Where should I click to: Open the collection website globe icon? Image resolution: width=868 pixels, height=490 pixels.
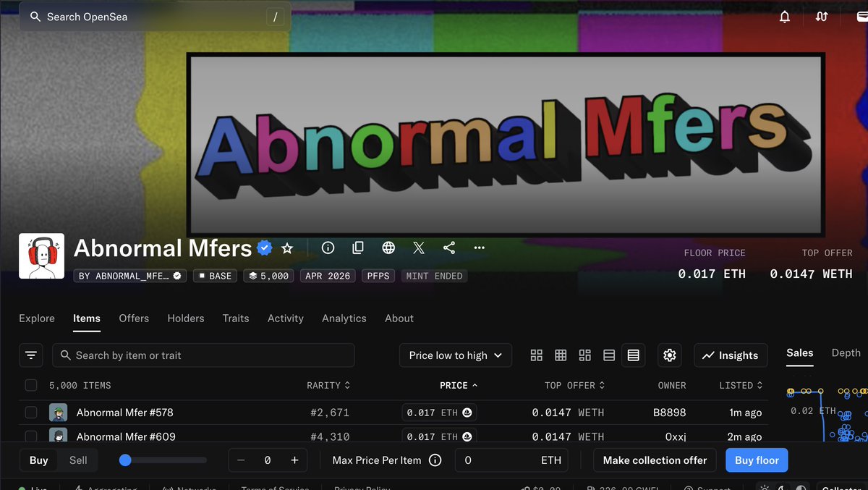pyautogui.click(x=388, y=248)
